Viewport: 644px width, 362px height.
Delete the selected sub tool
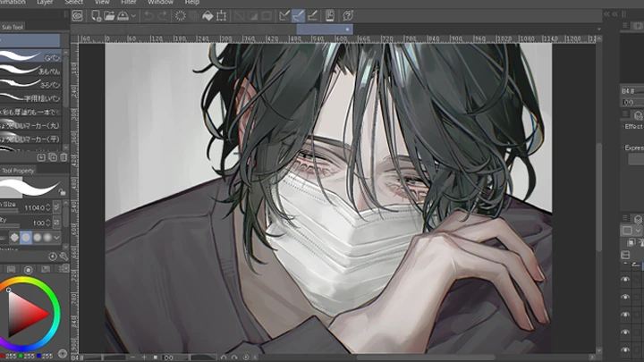pos(64,157)
